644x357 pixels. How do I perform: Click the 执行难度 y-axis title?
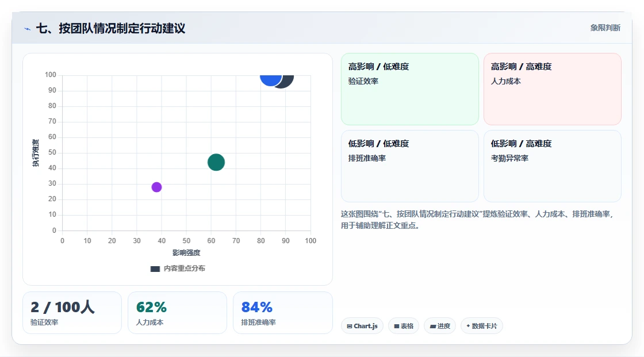pos(36,153)
